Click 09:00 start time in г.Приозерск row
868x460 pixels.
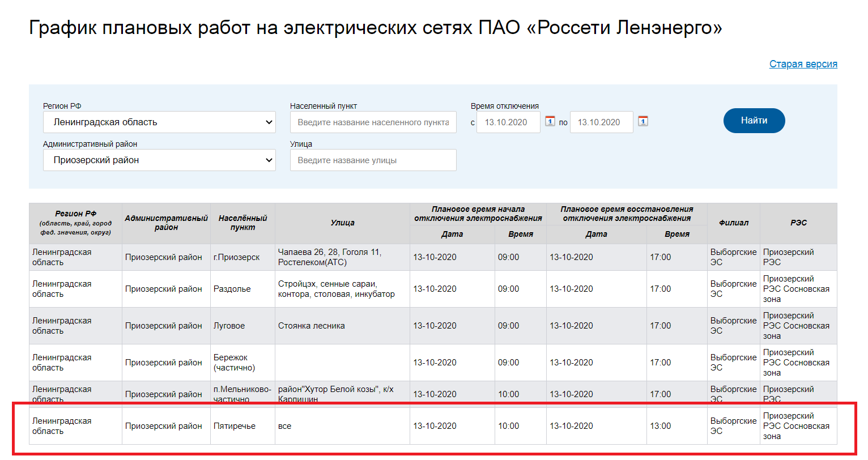(x=521, y=257)
